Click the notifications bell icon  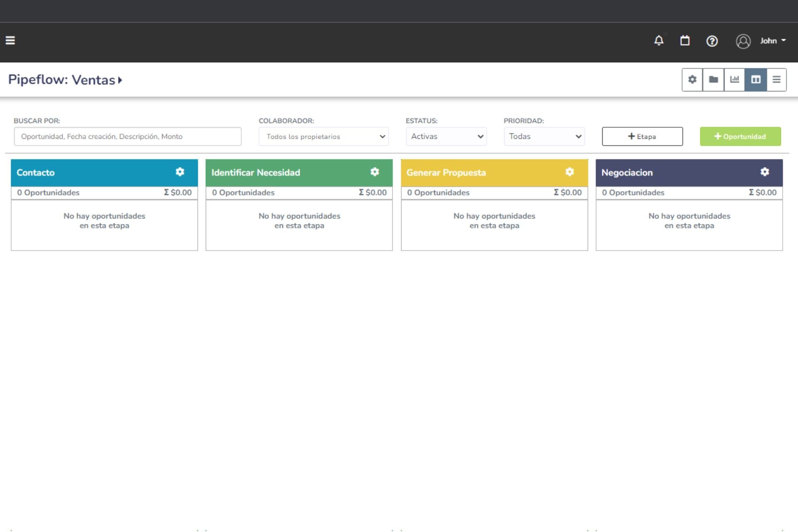[659, 41]
